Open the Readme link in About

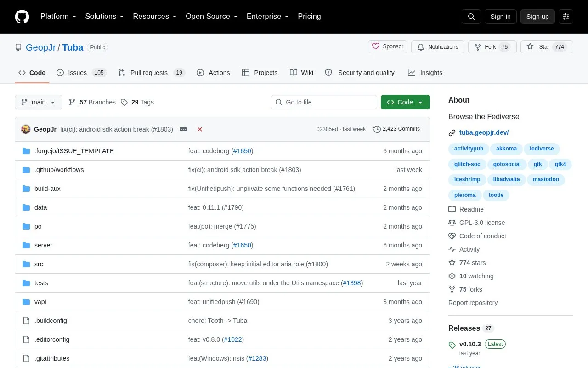(x=466, y=209)
